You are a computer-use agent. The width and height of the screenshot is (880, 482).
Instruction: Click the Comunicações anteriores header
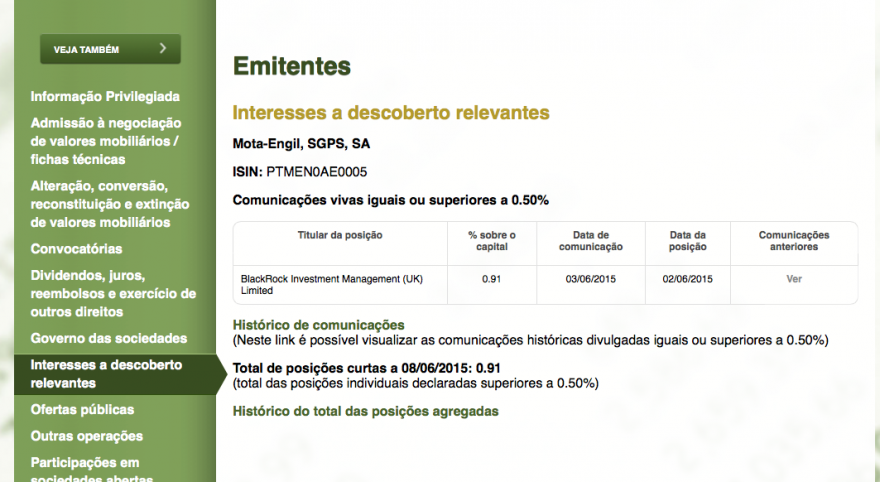click(x=794, y=241)
